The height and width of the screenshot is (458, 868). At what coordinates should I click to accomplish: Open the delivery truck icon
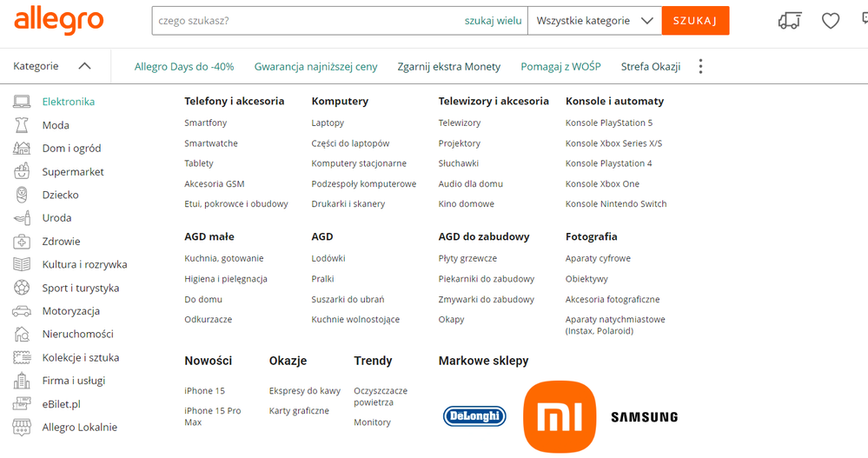790,21
